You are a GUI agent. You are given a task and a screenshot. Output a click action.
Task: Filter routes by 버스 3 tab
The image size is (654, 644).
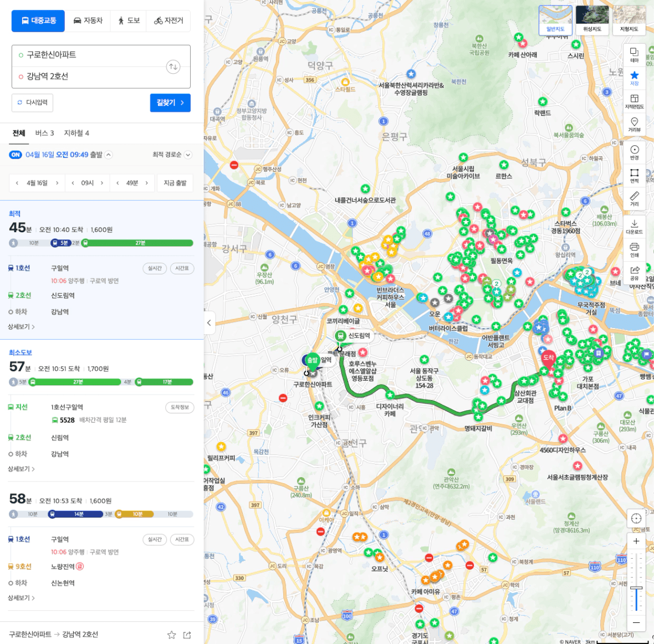[45, 133]
